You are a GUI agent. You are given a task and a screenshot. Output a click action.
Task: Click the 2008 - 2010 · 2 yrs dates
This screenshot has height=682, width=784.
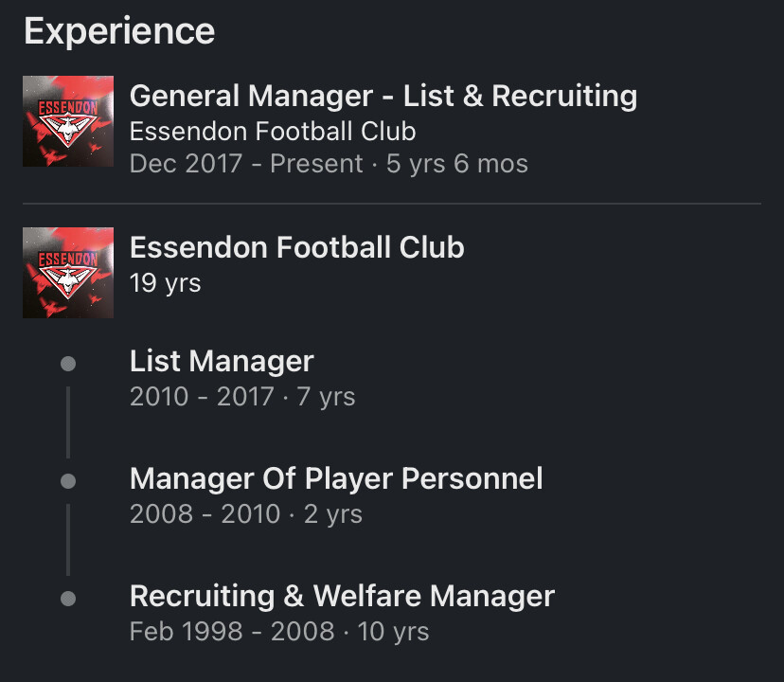tap(245, 514)
